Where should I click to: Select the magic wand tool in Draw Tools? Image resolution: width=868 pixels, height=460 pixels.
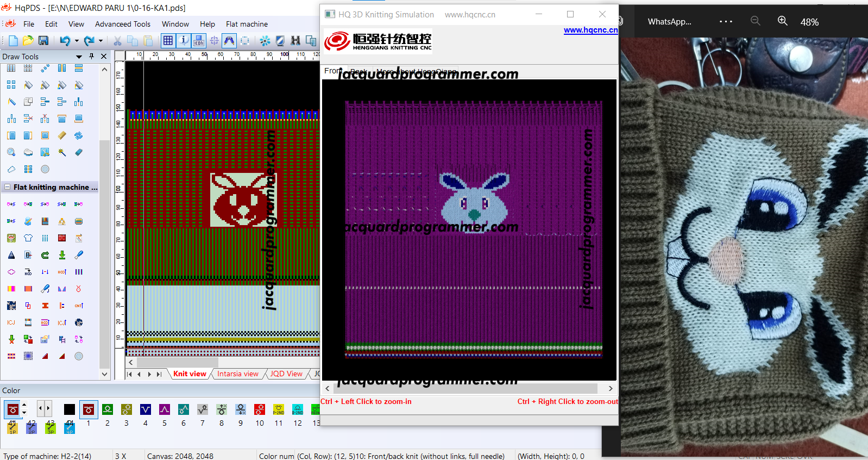(62, 152)
